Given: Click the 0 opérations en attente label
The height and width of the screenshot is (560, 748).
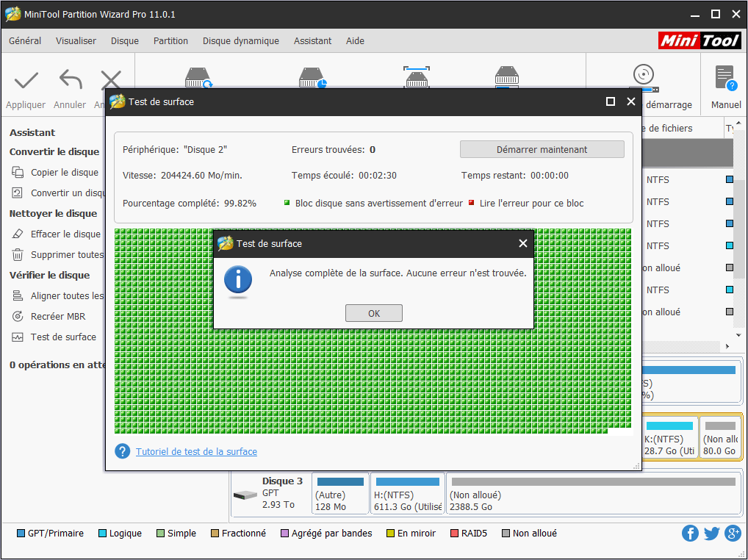Looking at the screenshot, I should (57, 365).
